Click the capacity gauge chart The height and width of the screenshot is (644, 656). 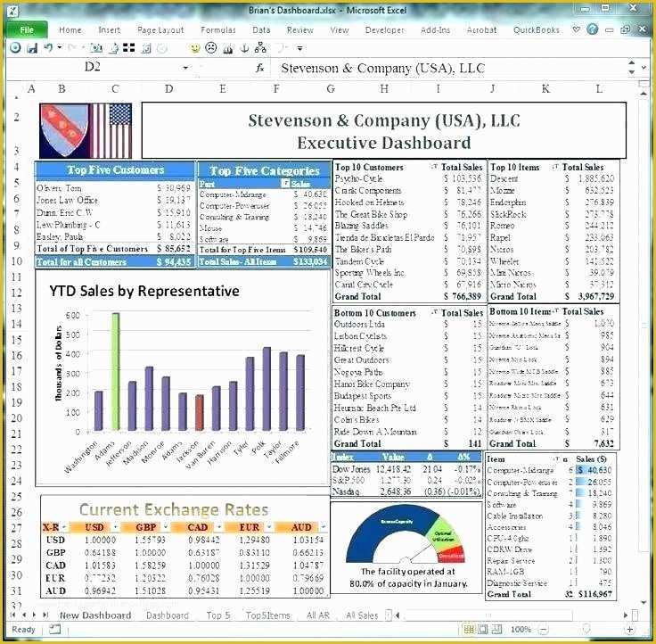click(x=406, y=534)
